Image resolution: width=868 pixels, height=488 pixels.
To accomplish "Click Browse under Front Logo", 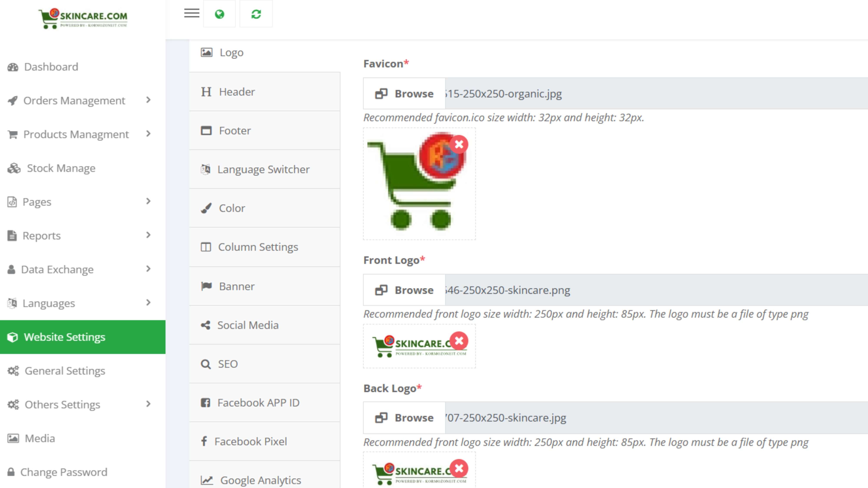I will click(404, 290).
